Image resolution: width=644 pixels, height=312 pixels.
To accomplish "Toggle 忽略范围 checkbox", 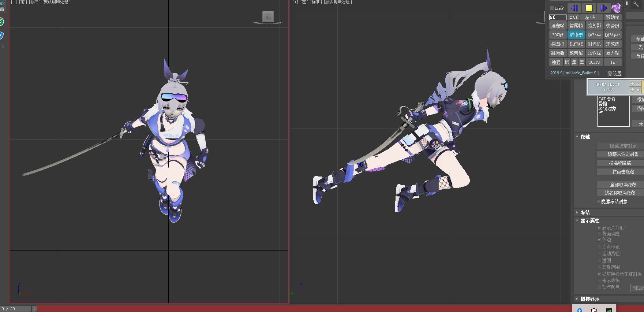I will point(599,267).
